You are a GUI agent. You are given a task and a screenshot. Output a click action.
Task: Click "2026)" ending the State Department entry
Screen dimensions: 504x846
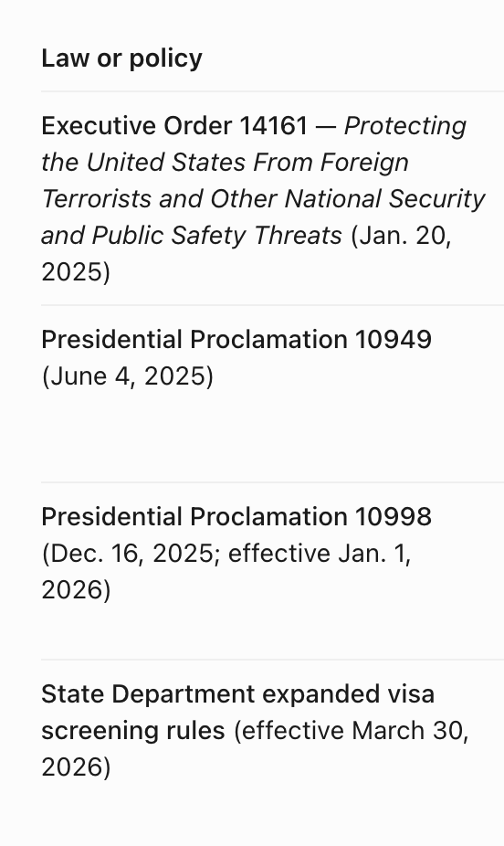point(76,767)
